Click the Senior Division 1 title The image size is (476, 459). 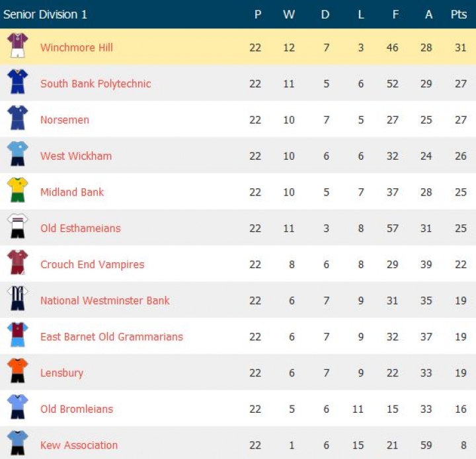45,15
